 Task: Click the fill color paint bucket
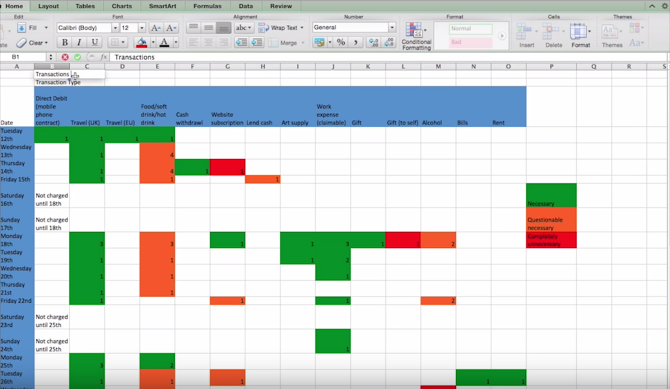pos(141,42)
